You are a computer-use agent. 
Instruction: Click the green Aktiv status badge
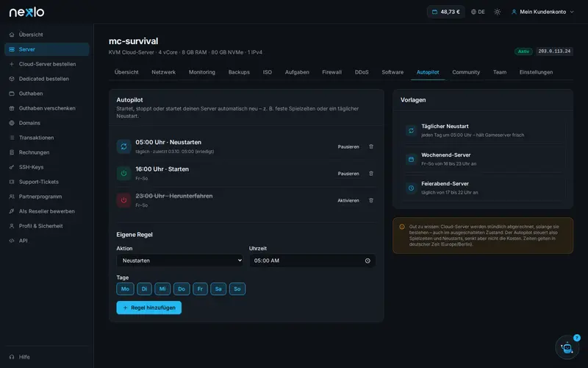(x=523, y=52)
